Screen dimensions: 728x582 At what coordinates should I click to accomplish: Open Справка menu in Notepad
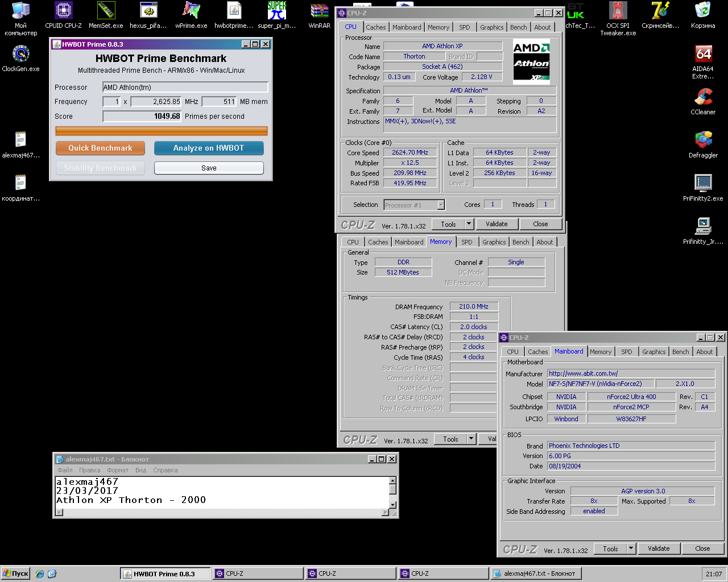(x=165, y=470)
